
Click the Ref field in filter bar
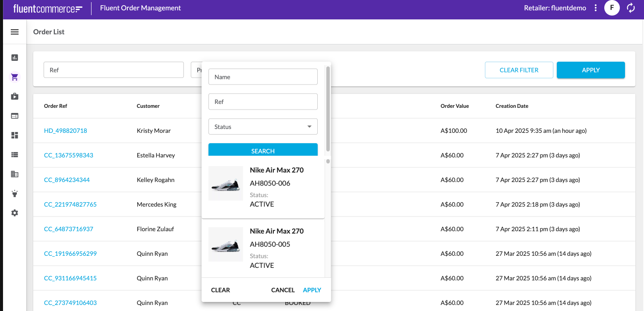pyautogui.click(x=114, y=70)
